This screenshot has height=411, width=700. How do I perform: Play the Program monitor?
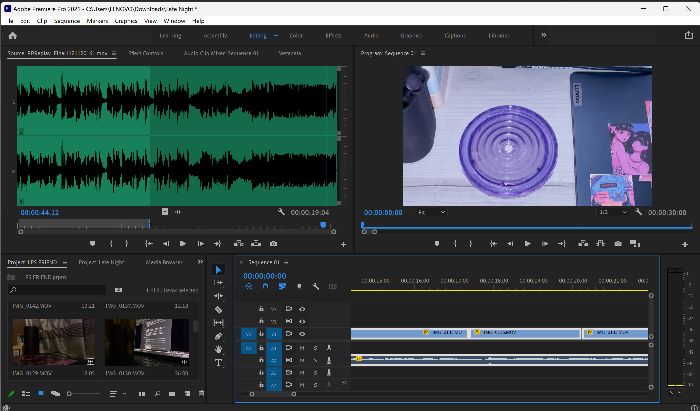click(528, 244)
